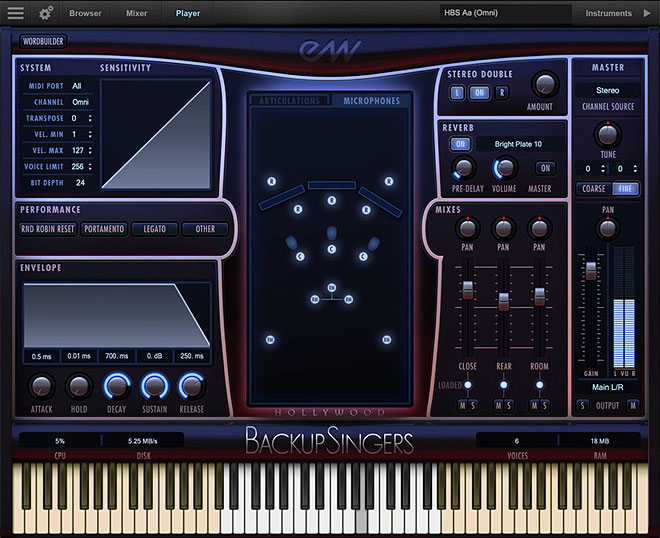Toggle the Stereo Double ON button

pyautogui.click(x=479, y=93)
